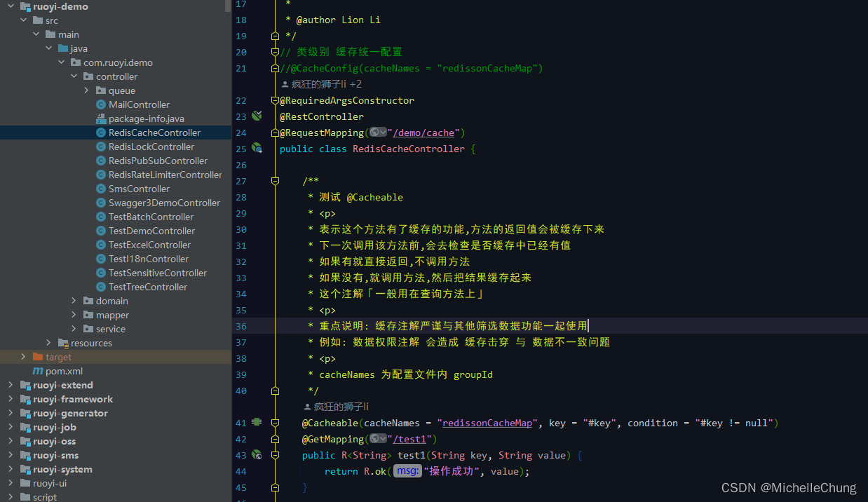Collapse the controller package in the project tree
This screenshot has width=868, height=502.
74,76
